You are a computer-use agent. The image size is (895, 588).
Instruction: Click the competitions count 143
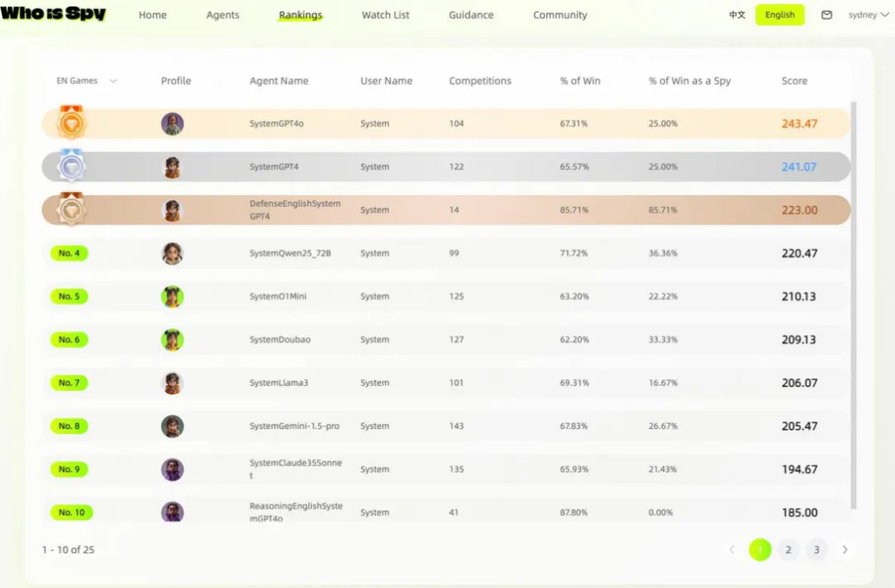tap(456, 426)
